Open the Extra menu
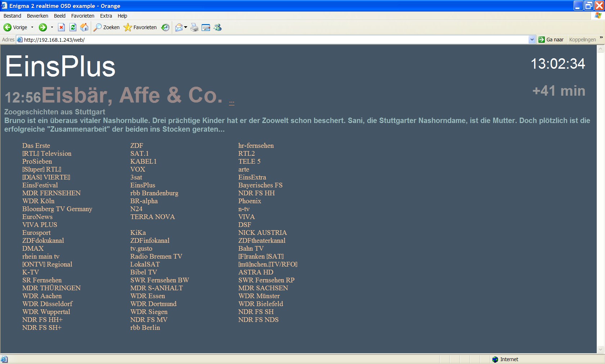The image size is (605, 364). point(106,16)
